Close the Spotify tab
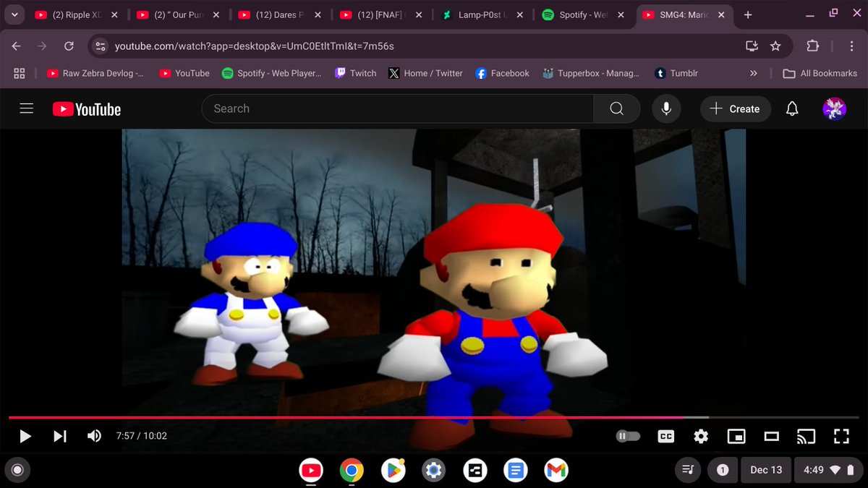Screen dimensions: 868x488 pos(621,14)
